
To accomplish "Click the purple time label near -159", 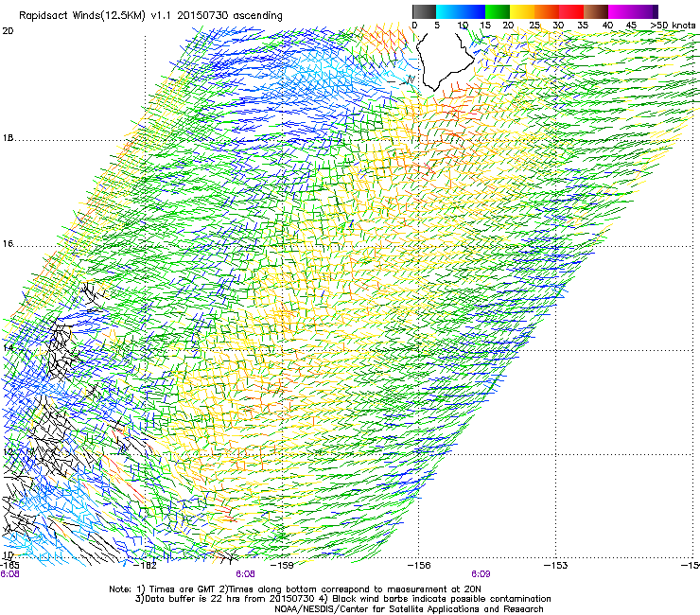I will [x=245, y=574].
